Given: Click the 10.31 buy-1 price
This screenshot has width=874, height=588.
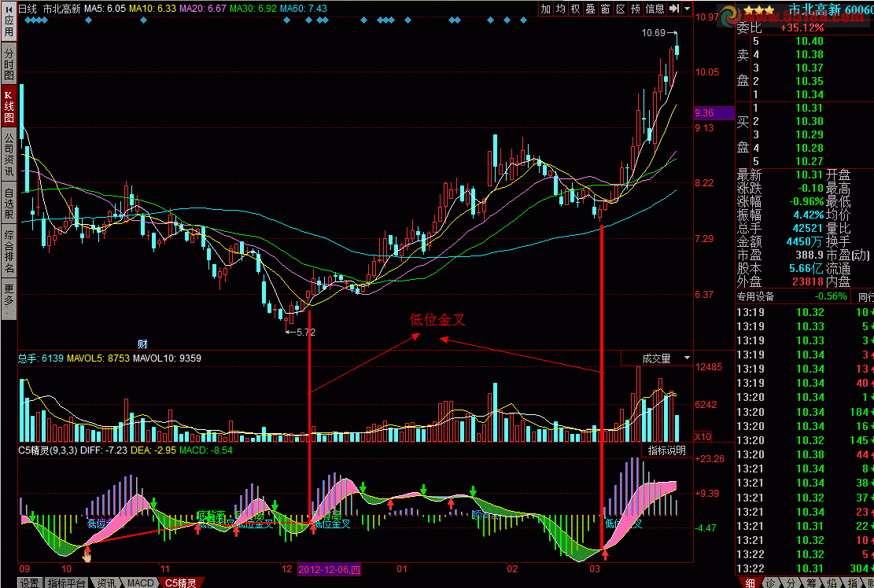Looking at the screenshot, I should point(809,108).
